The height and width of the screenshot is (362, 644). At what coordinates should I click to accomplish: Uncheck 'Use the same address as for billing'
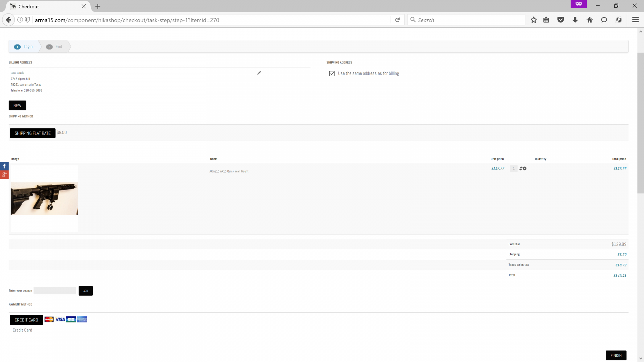[332, 74]
